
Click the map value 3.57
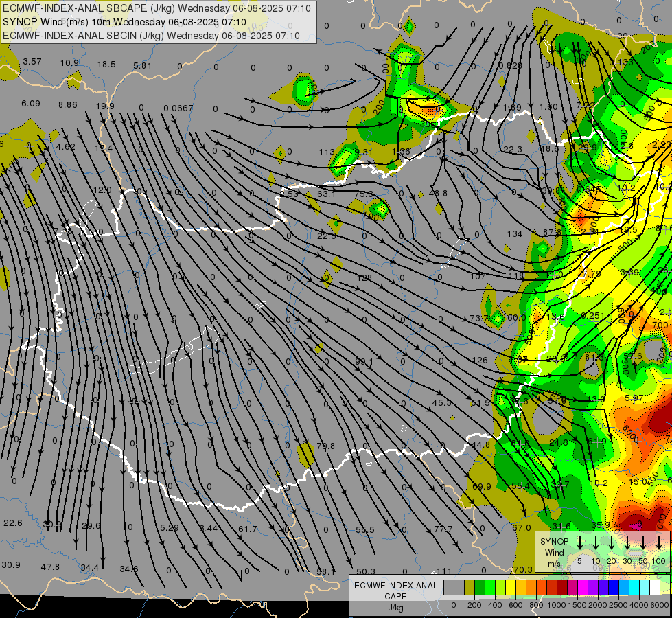32,62
